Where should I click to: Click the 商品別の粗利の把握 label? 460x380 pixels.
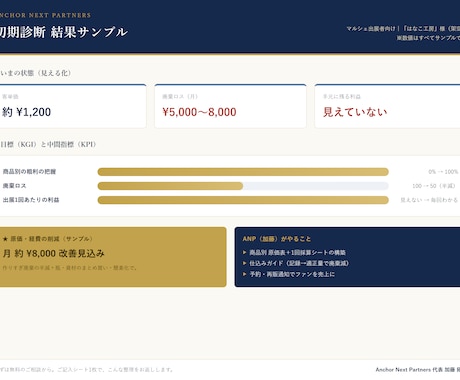pyautogui.click(x=29, y=172)
